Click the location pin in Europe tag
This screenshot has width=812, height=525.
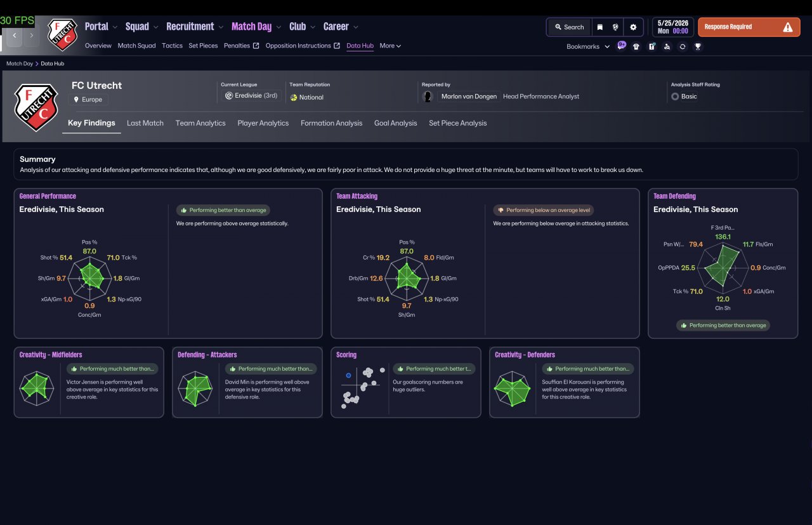[x=77, y=100]
